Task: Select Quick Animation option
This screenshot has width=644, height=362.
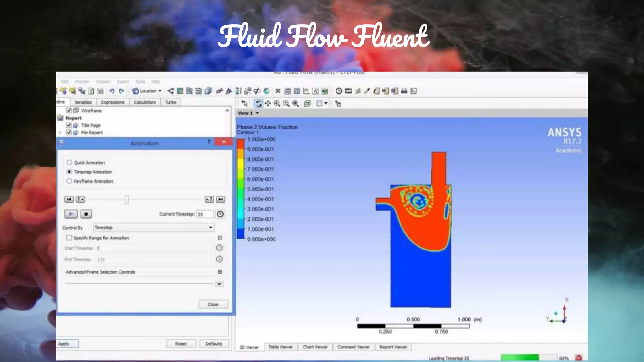Action: click(69, 162)
